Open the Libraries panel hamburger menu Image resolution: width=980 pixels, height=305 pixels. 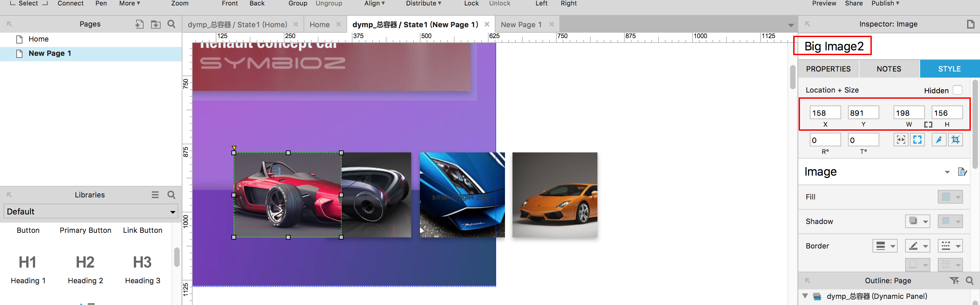[155, 195]
